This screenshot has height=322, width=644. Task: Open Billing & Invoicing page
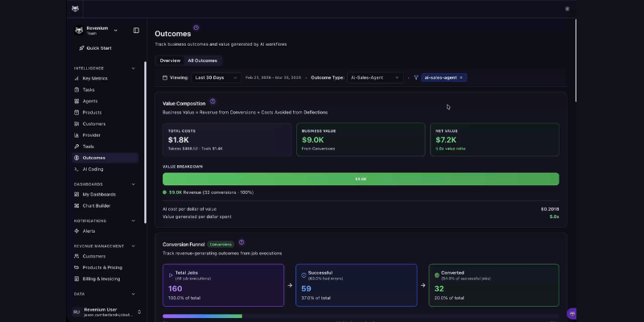pos(103,279)
